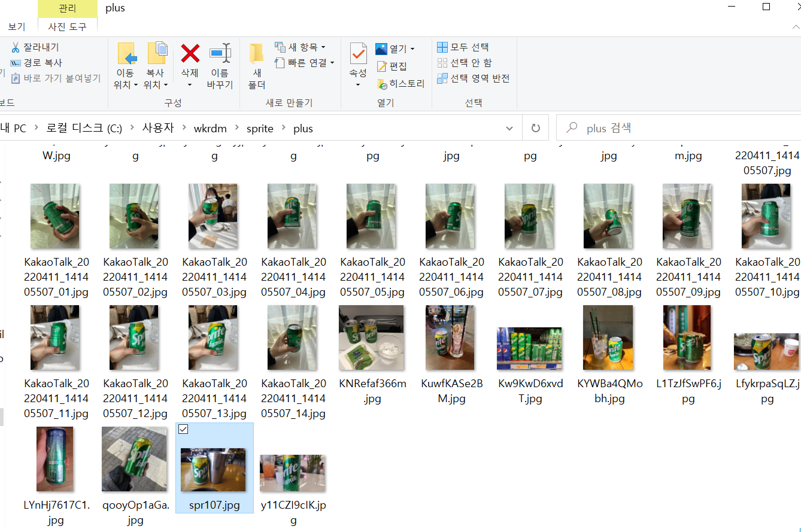Click Select none (선택 안 함)
This screenshot has height=532, width=801.
pos(464,63)
